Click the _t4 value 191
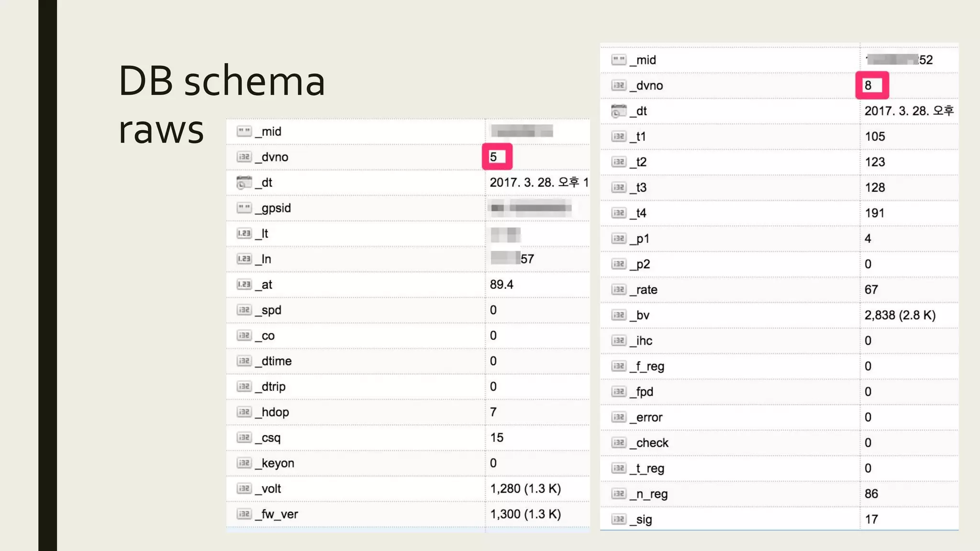Image resolution: width=980 pixels, height=551 pixels. pyautogui.click(x=875, y=213)
